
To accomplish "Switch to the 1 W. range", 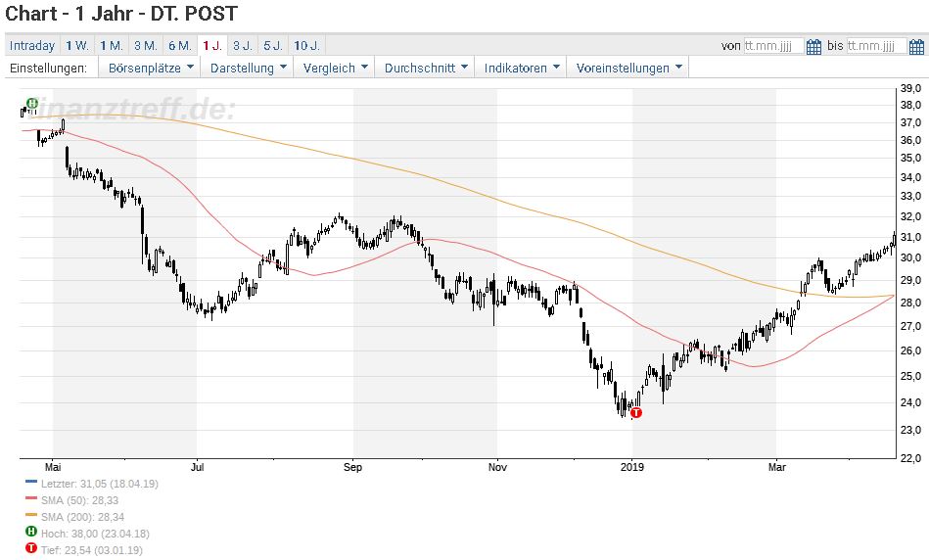I will [77, 46].
